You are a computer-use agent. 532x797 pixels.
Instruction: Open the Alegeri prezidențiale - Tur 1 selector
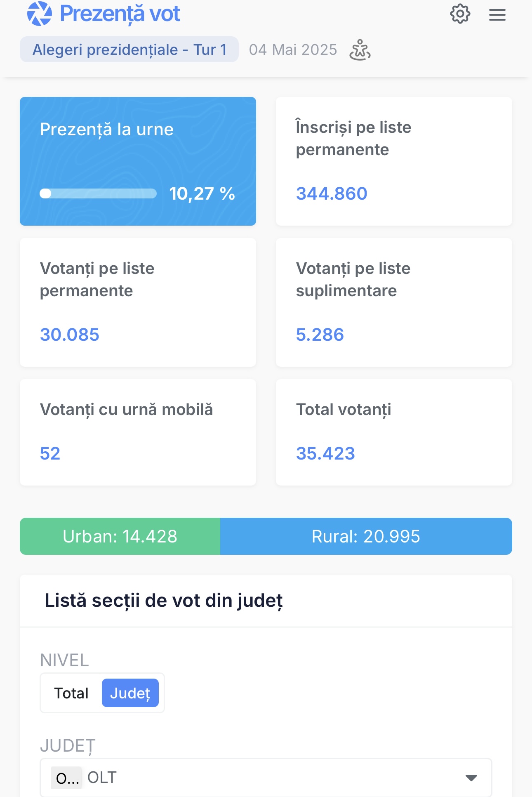[129, 50]
